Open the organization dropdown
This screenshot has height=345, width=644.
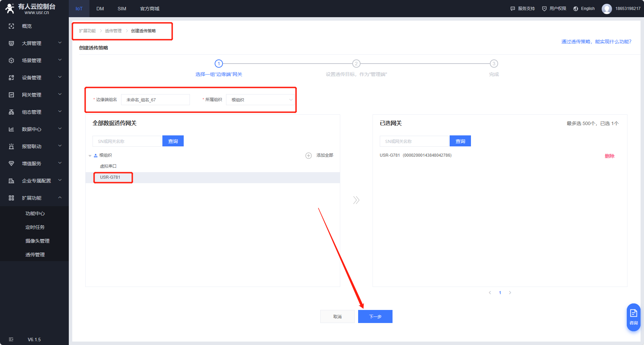(x=260, y=100)
